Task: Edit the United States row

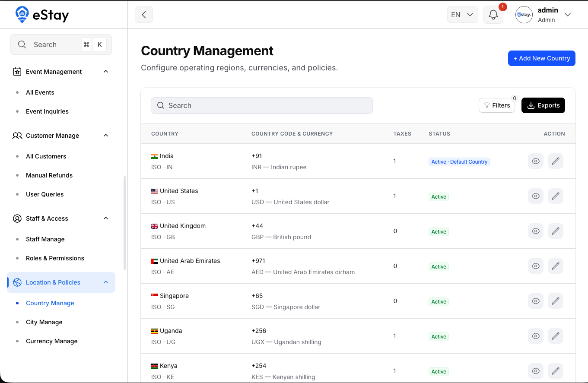Action: point(556,196)
